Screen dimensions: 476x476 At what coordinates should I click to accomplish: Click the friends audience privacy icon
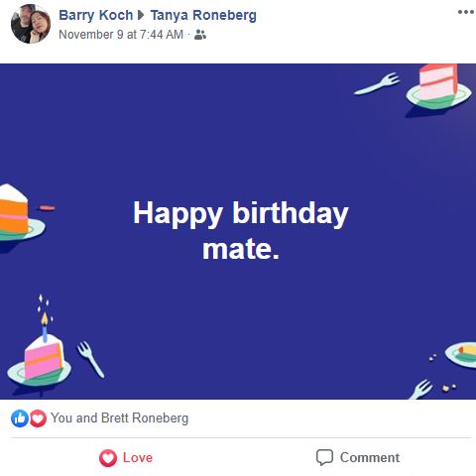(x=200, y=35)
